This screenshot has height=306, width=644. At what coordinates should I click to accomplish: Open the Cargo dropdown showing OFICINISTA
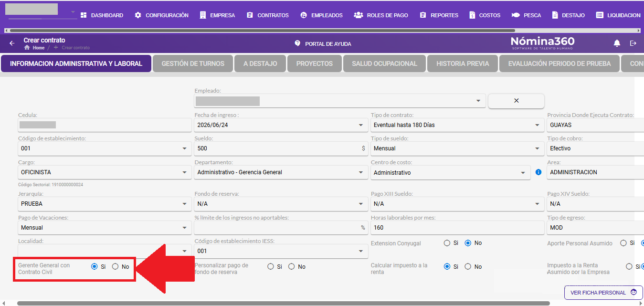[105, 172]
